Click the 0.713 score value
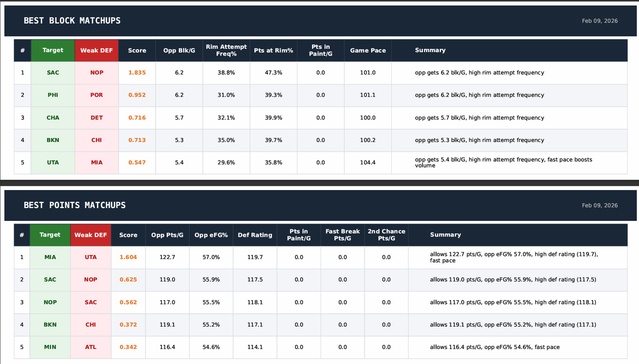 coord(137,140)
